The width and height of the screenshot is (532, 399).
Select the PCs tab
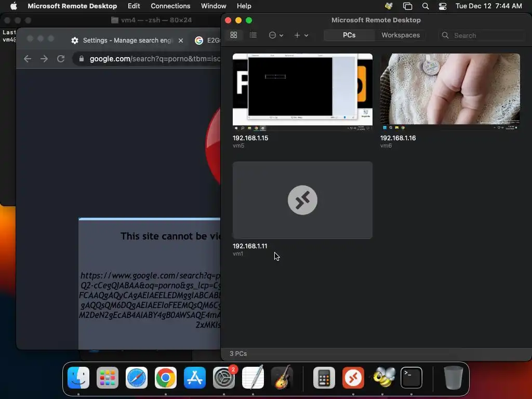pos(349,35)
